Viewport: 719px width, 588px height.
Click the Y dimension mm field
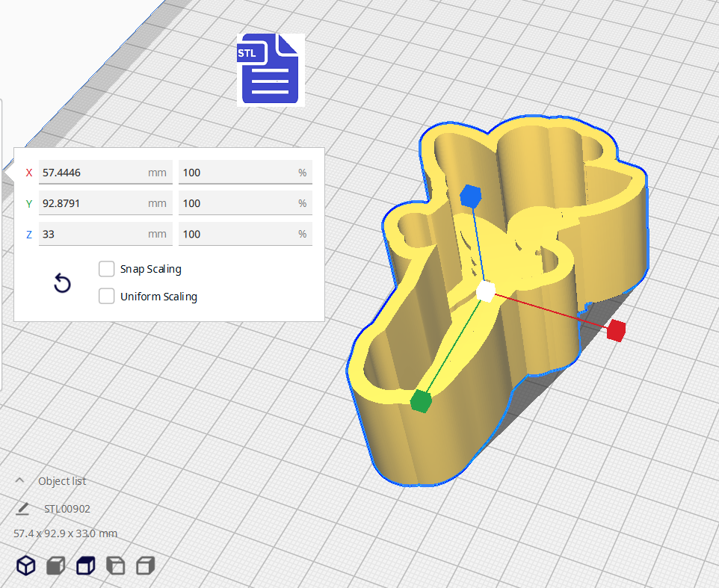pos(93,203)
